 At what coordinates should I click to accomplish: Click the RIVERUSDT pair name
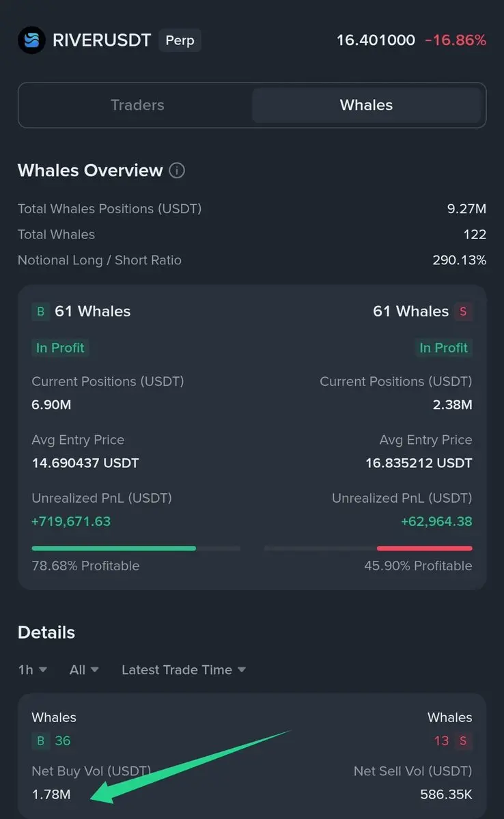point(102,40)
